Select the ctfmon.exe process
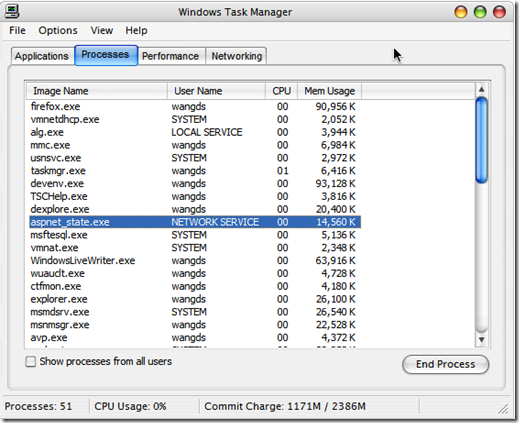This screenshot has height=423, width=519. pos(195,286)
